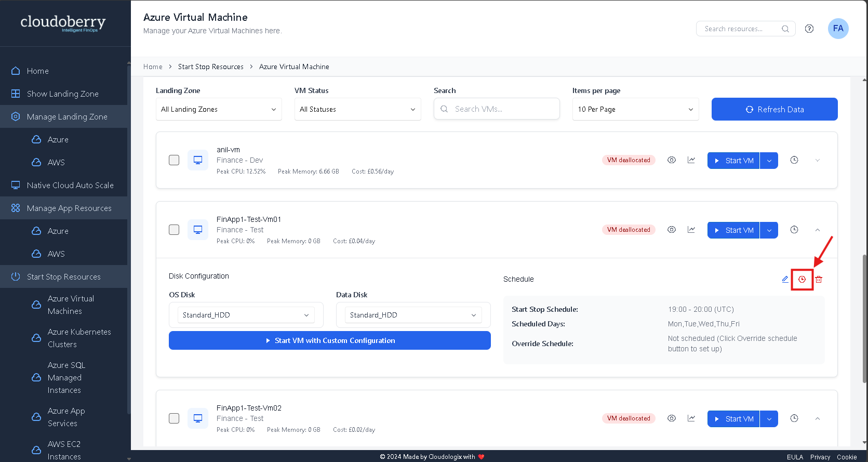Delete the schedule with trash icon
Viewport: 868px width, 462px height.
(x=819, y=280)
